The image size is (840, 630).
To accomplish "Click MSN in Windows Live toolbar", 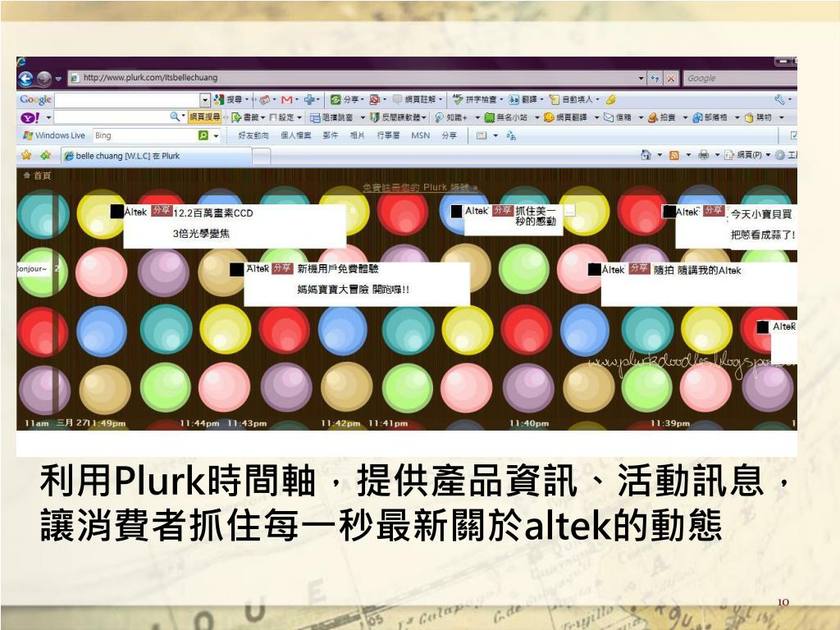I will 421,135.
